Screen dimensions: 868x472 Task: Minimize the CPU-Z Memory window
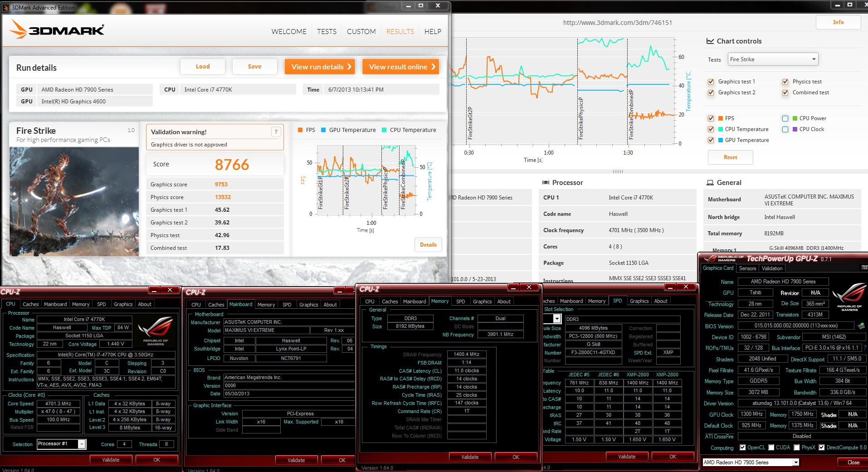pos(513,287)
